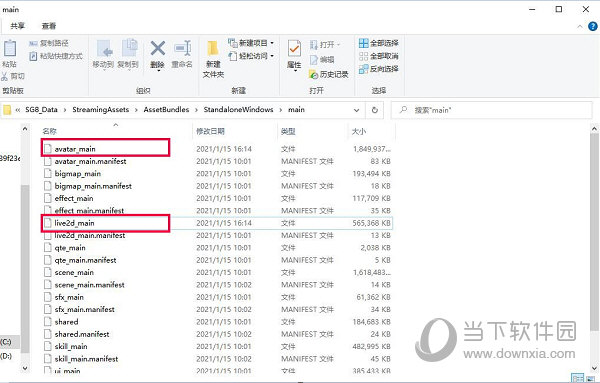Select the live2d_main.manifest file
The height and width of the screenshot is (383, 600).
point(90,236)
